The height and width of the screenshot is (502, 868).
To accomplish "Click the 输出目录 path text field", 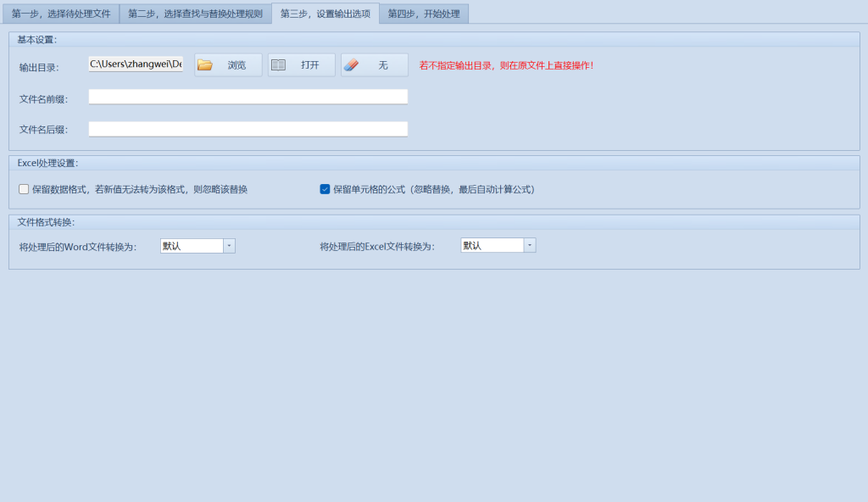I will [136, 64].
